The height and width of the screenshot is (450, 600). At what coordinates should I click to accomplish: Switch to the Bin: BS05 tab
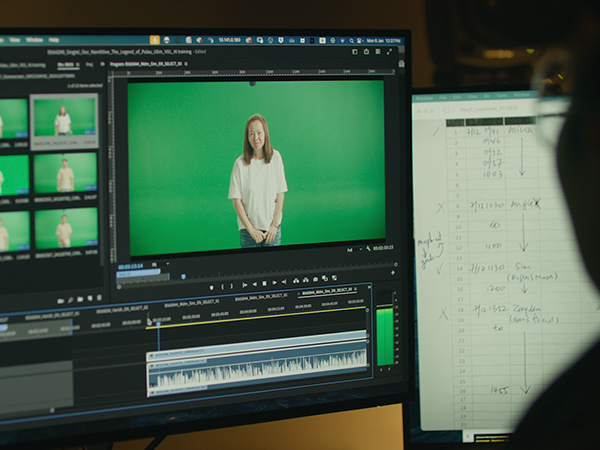pos(66,65)
